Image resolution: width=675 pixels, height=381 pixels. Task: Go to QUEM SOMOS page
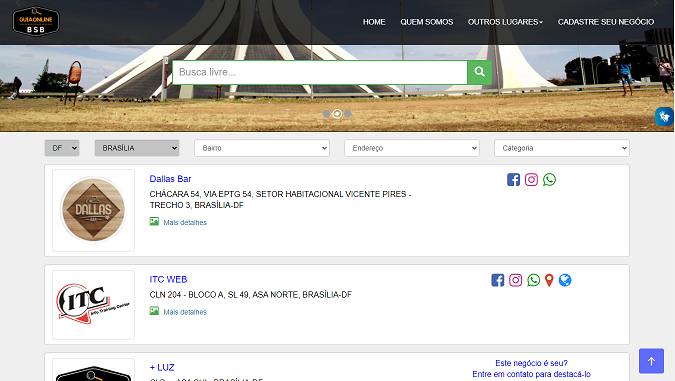(427, 22)
